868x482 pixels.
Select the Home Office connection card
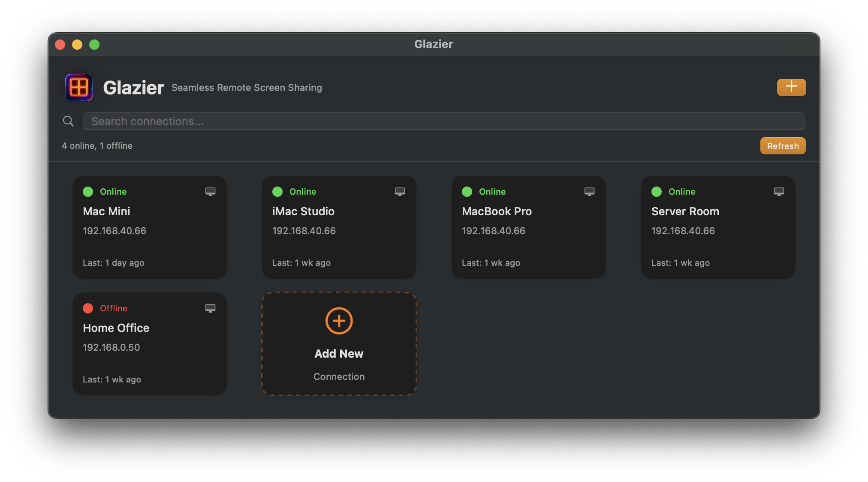click(x=149, y=344)
